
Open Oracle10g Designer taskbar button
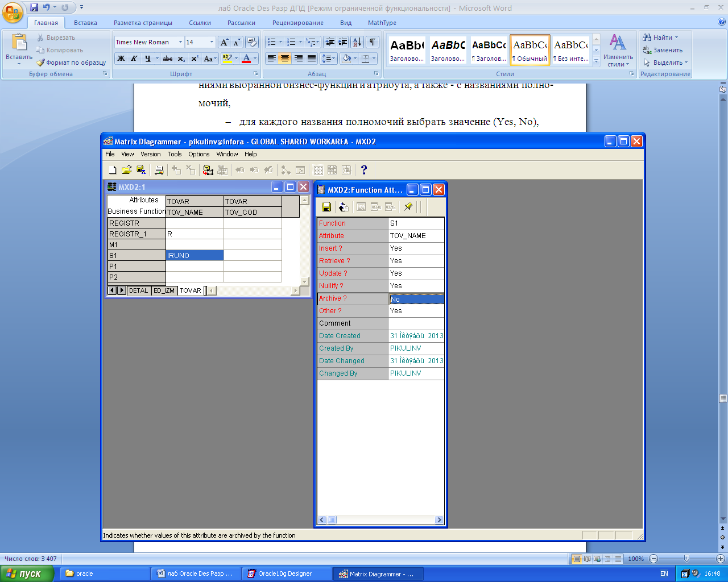click(x=287, y=573)
